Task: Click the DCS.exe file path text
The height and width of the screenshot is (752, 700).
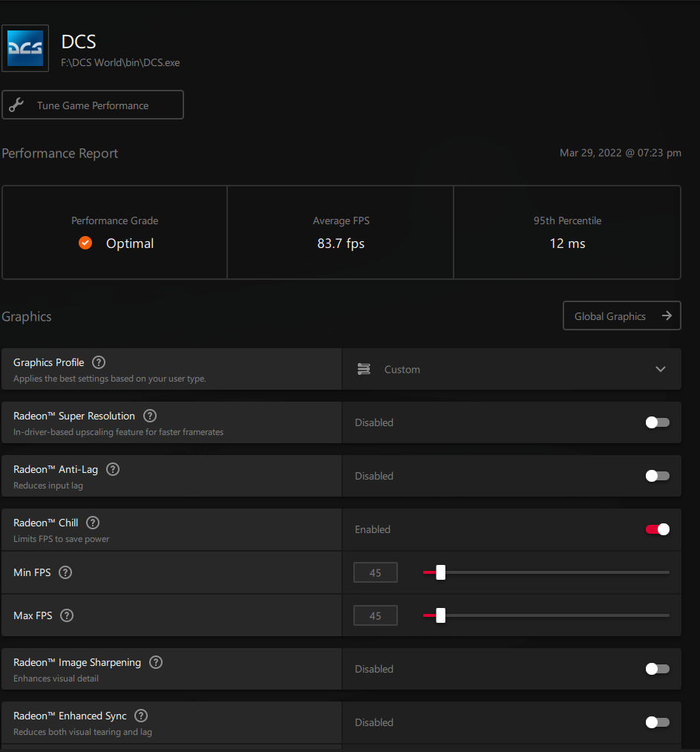Action: coord(120,62)
